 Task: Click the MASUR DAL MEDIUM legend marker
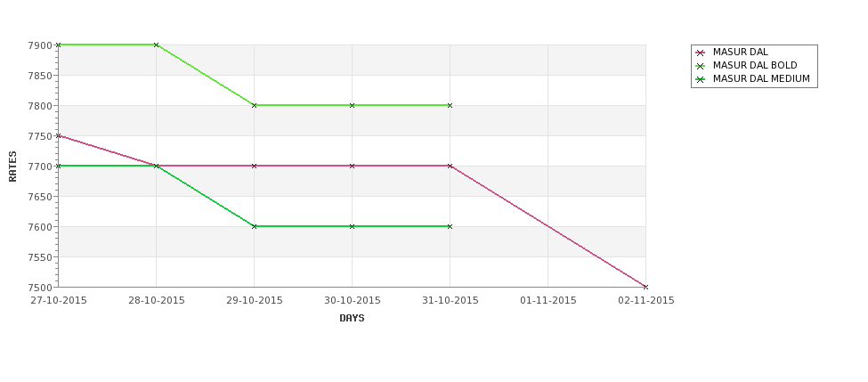[x=701, y=79]
